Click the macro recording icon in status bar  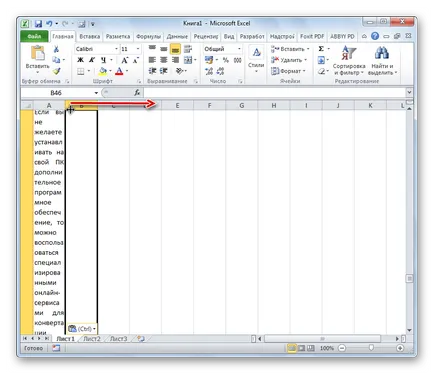[56, 348]
